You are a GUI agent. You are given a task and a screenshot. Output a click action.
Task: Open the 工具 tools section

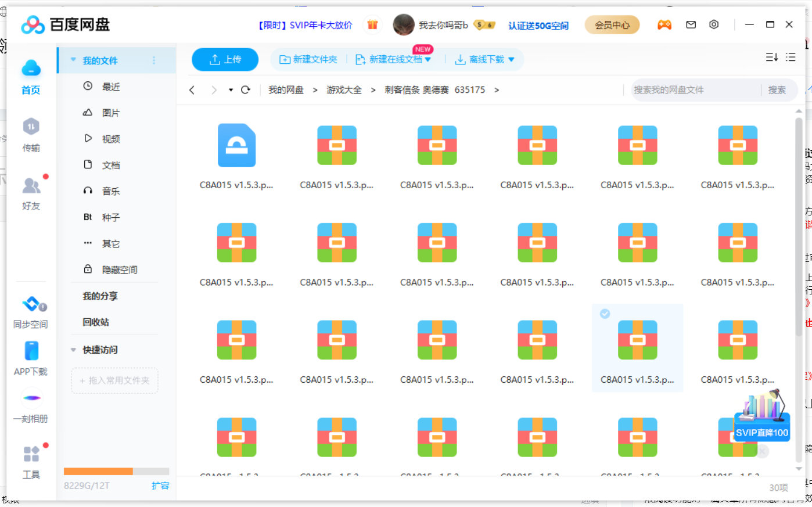coord(31,462)
